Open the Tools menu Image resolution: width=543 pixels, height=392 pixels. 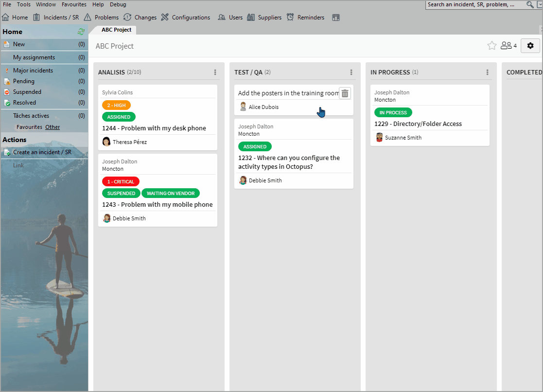(23, 4)
